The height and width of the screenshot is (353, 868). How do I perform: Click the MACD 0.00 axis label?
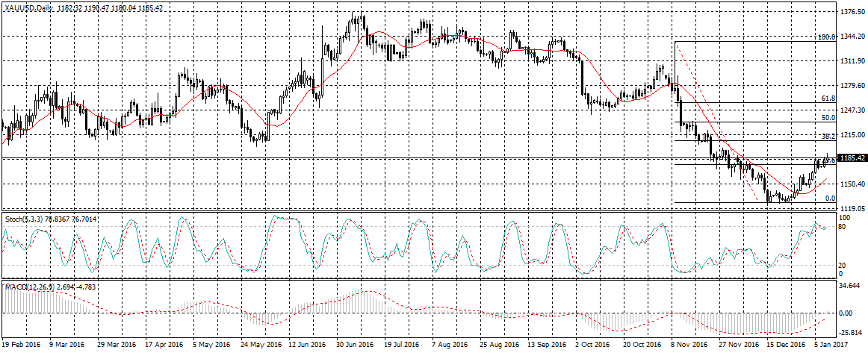click(x=847, y=313)
